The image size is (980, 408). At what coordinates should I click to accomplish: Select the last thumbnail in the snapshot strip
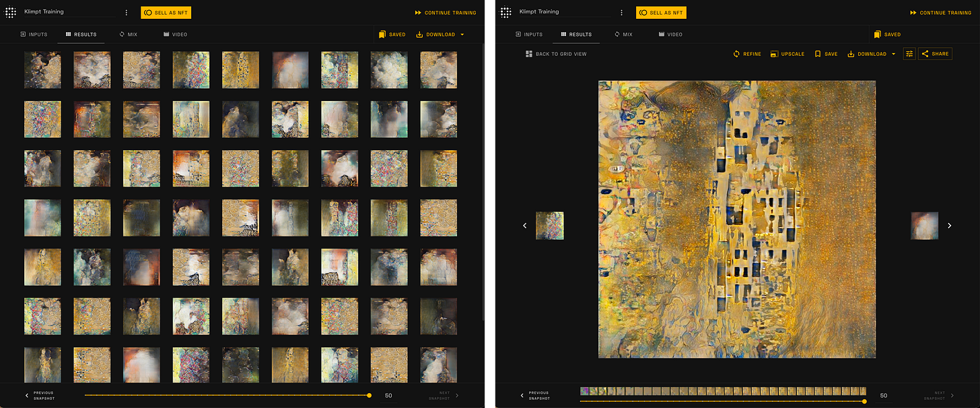click(x=862, y=390)
